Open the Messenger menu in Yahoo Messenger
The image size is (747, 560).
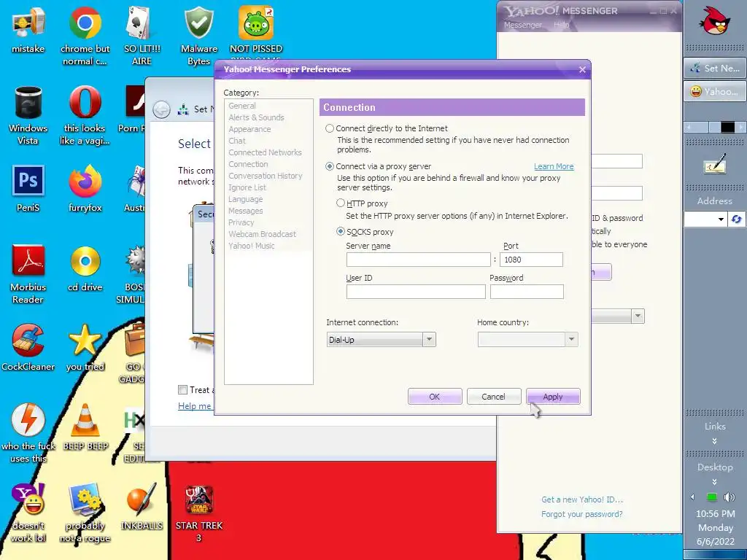pyautogui.click(x=522, y=25)
